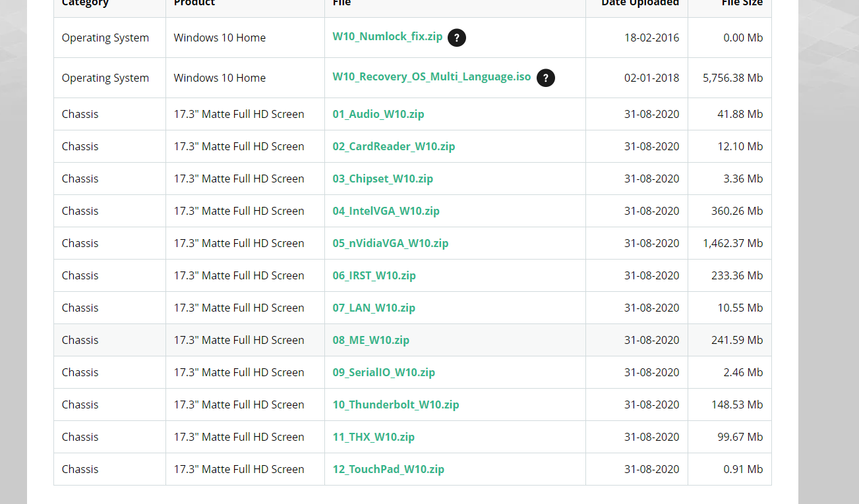
Task: Select the 233.36 Mb size value
Action: [x=737, y=275]
